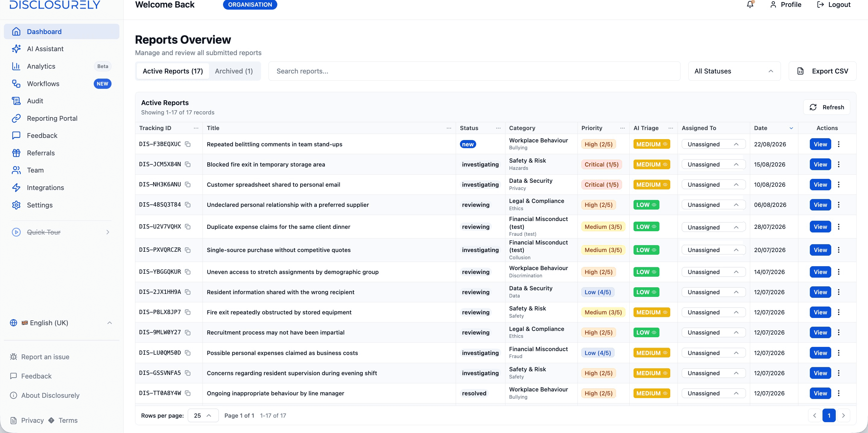Screen dimensions: 868x433
Task: Show AI triage details for DIS-F3BEQXUC
Action: tap(651, 144)
